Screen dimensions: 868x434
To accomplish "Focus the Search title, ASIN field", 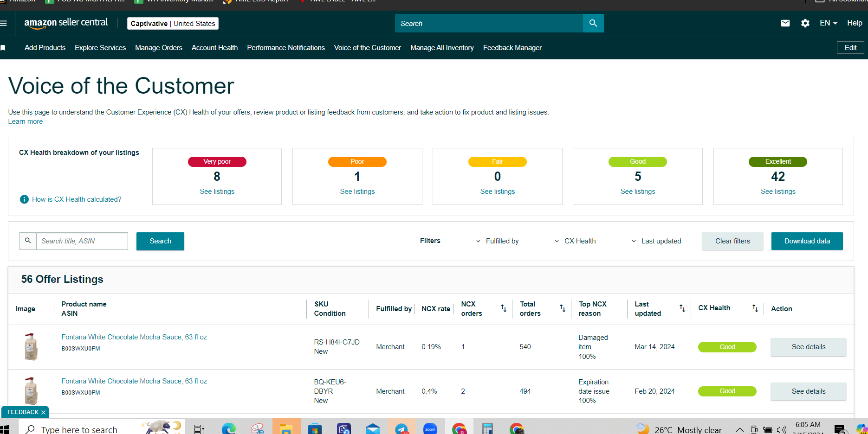I will coord(82,241).
